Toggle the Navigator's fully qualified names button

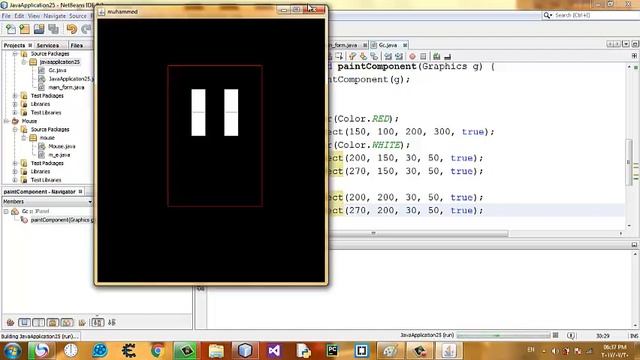point(82,322)
